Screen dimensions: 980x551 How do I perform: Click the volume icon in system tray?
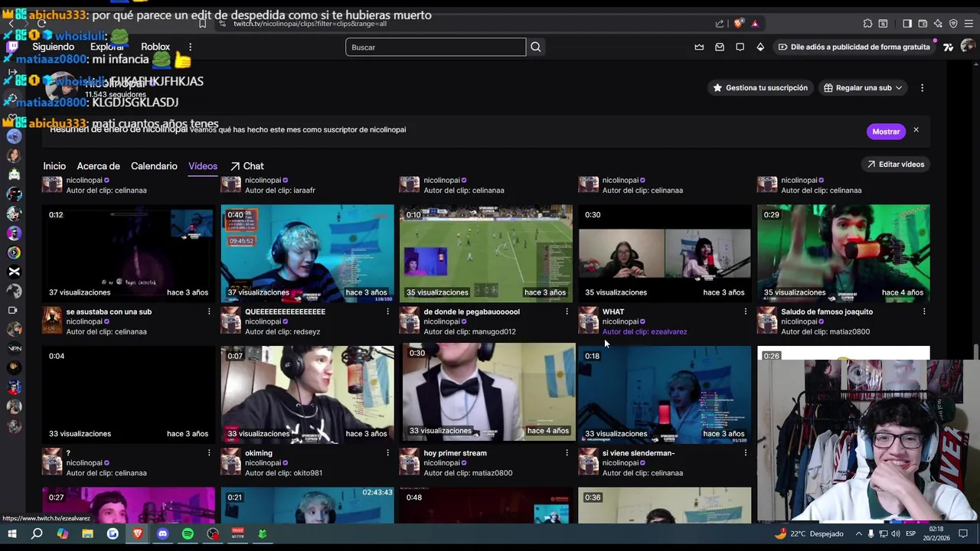click(896, 533)
